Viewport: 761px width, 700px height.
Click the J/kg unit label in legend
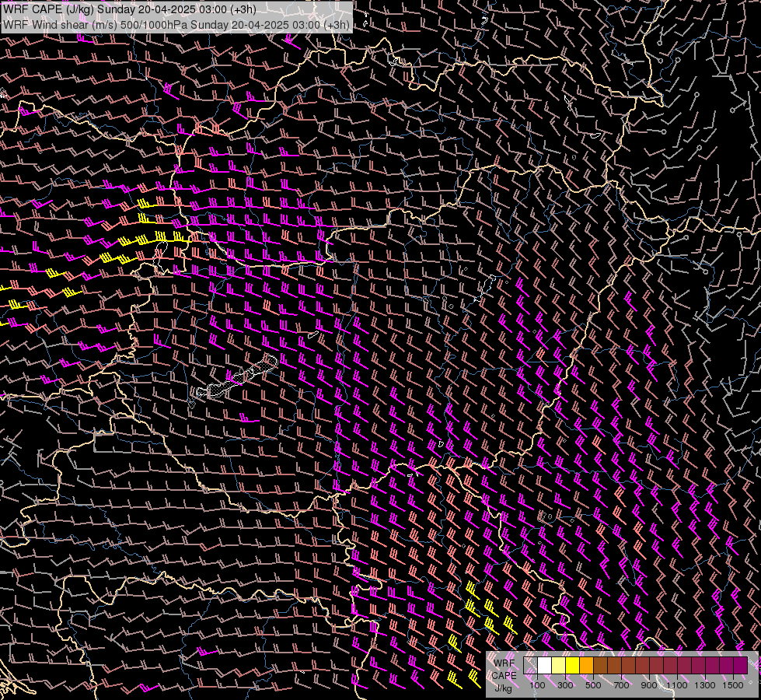(x=504, y=689)
